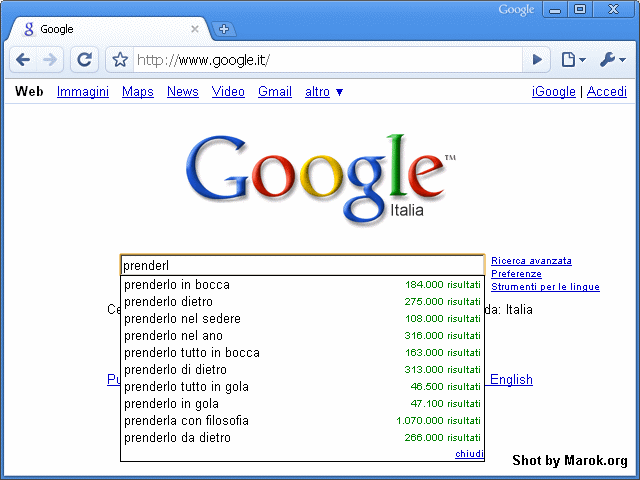Click the Go play arrow button

(537, 60)
